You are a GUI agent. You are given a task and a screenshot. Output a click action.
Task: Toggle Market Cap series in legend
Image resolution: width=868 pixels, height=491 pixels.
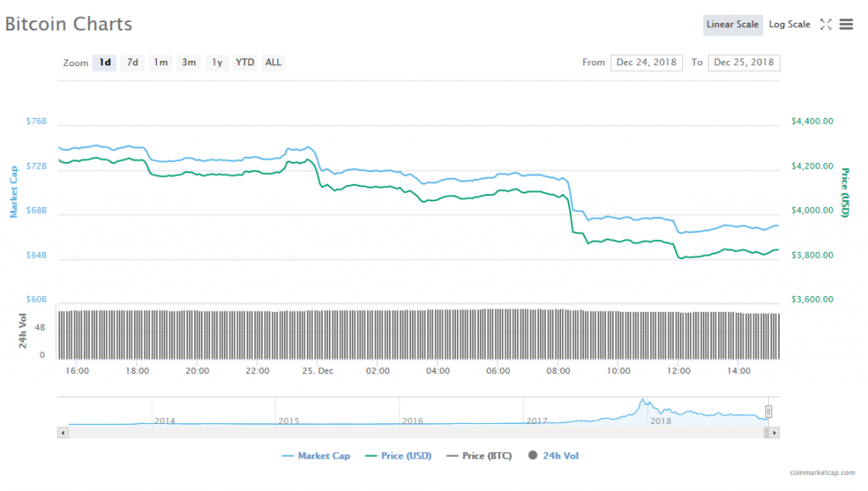click(x=315, y=456)
